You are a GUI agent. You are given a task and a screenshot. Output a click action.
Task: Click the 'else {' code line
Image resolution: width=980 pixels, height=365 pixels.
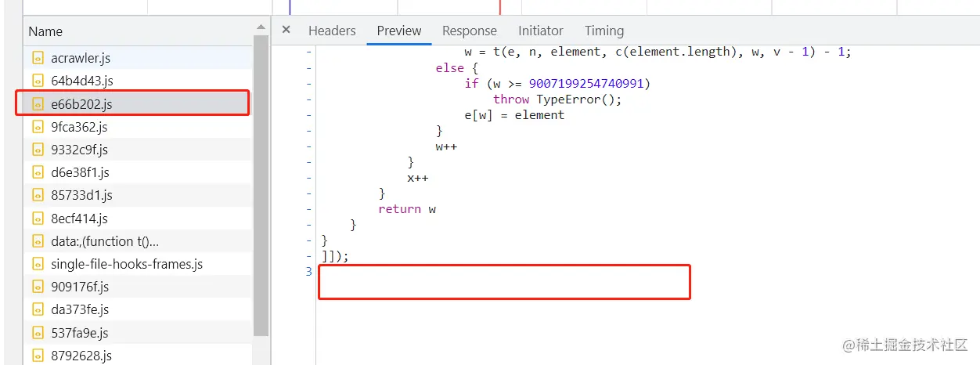[x=457, y=68]
